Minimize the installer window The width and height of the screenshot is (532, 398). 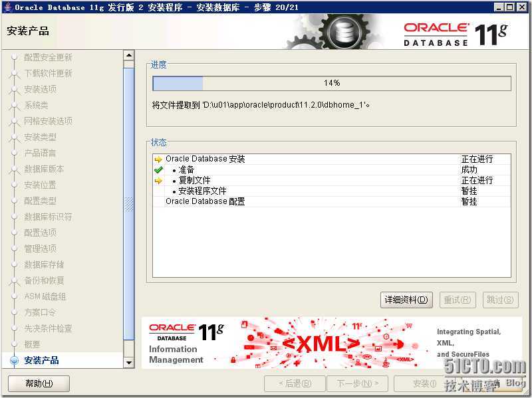498,7
